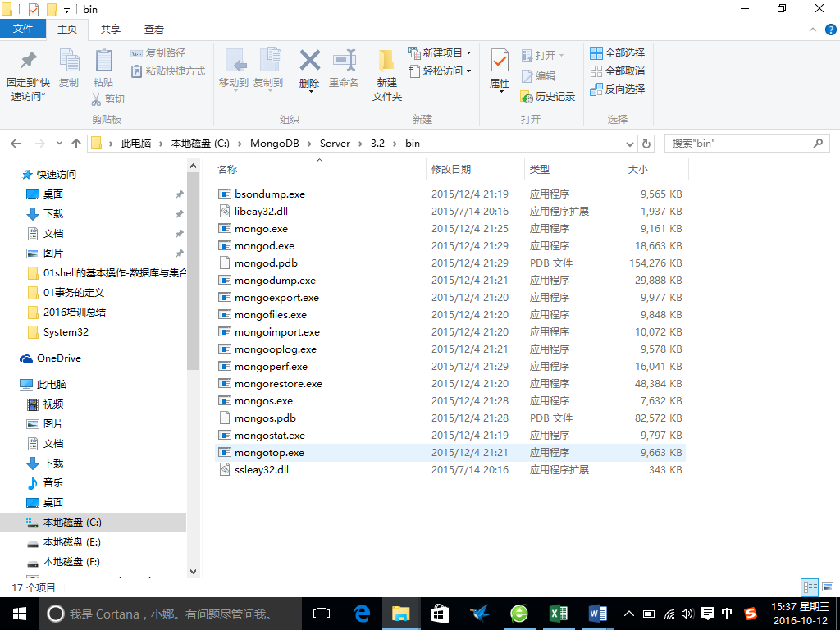Expand the New item dropdown
Screen dimensions: 840x630
468,53
